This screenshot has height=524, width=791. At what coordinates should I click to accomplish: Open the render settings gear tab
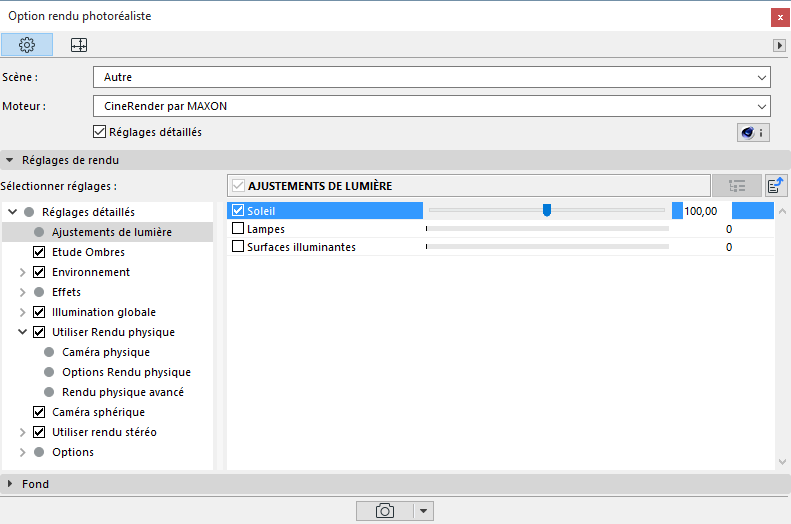pyautogui.click(x=27, y=45)
